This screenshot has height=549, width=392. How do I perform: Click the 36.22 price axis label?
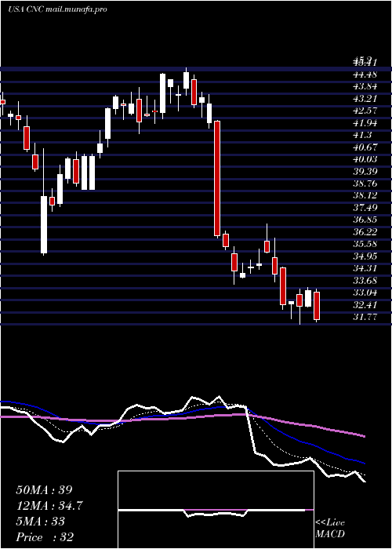coord(365,232)
